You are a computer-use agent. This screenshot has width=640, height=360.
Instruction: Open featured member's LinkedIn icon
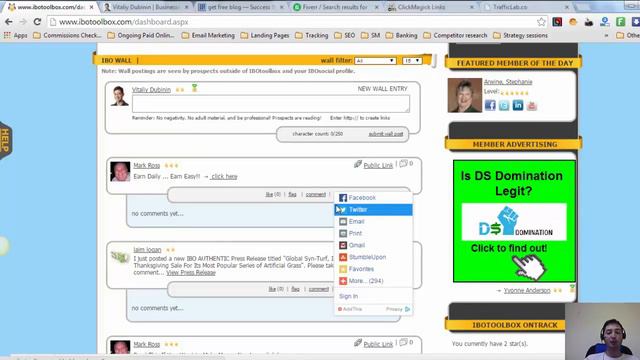pyautogui.click(x=518, y=105)
